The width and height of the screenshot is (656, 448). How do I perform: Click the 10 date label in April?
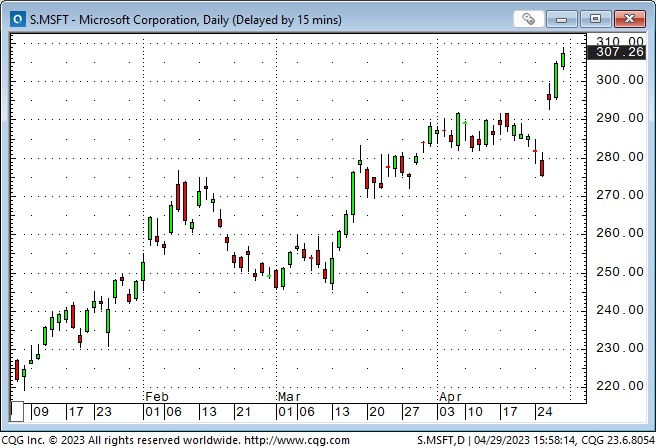coord(475,412)
